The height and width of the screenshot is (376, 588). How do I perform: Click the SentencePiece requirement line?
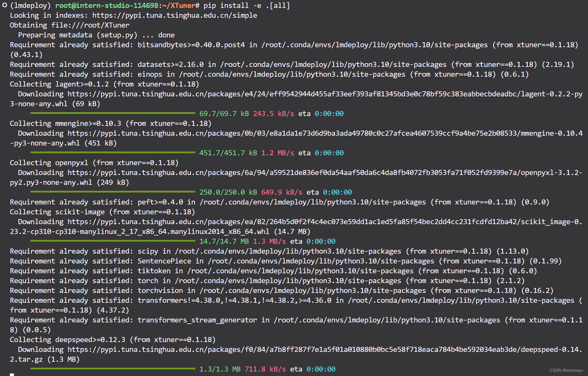click(286, 261)
